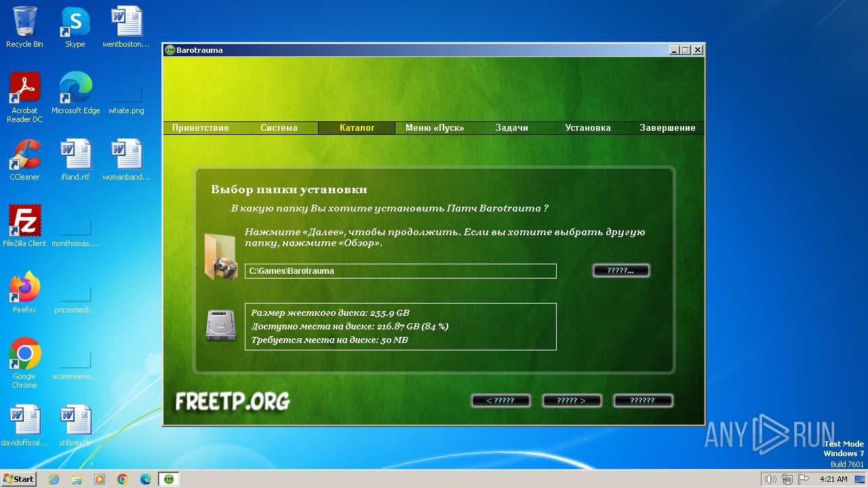Image resolution: width=868 pixels, height=488 pixels.
Task: Click the Show Desktop button on taskbar
Action: pyautogui.click(x=861, y=479)
